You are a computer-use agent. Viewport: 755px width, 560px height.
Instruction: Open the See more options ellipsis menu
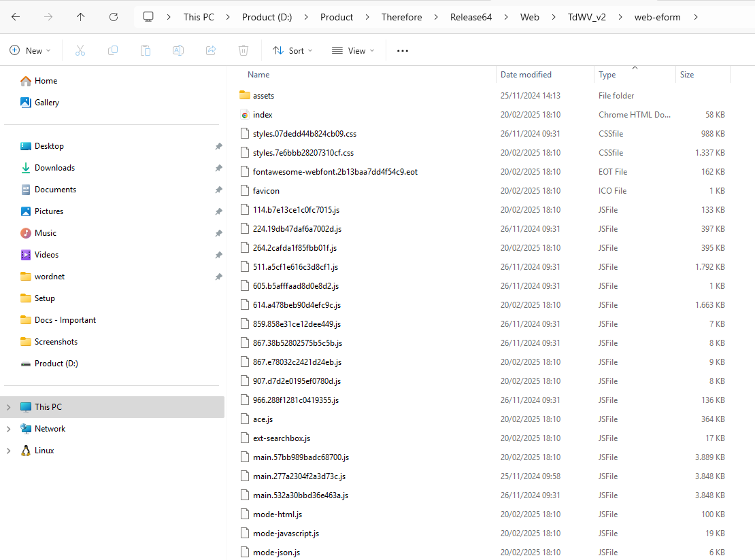[402, 50]
